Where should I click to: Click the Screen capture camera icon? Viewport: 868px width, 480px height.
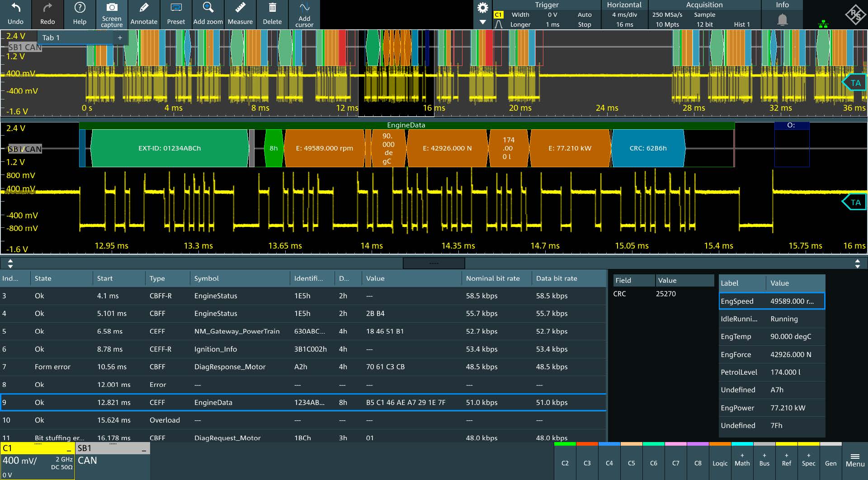[x=112, y=8]
